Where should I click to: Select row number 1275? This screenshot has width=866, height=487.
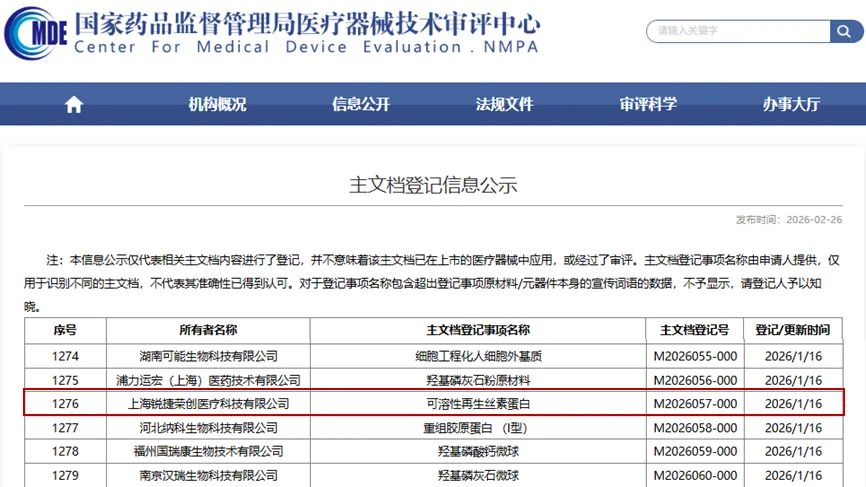click(x=65, y=380)
